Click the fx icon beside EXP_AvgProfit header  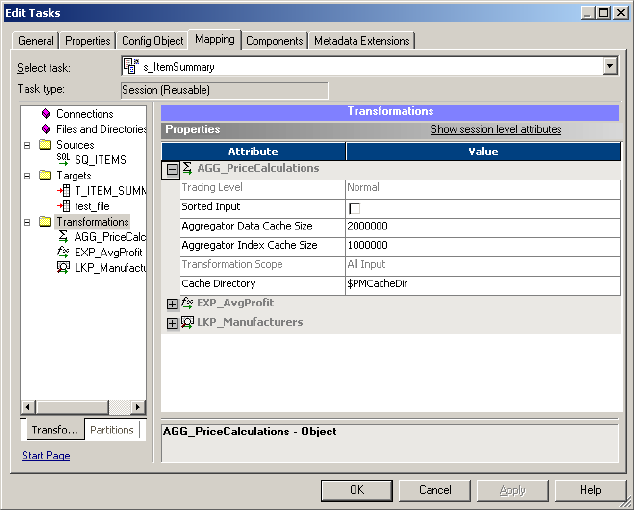[187, 303]
